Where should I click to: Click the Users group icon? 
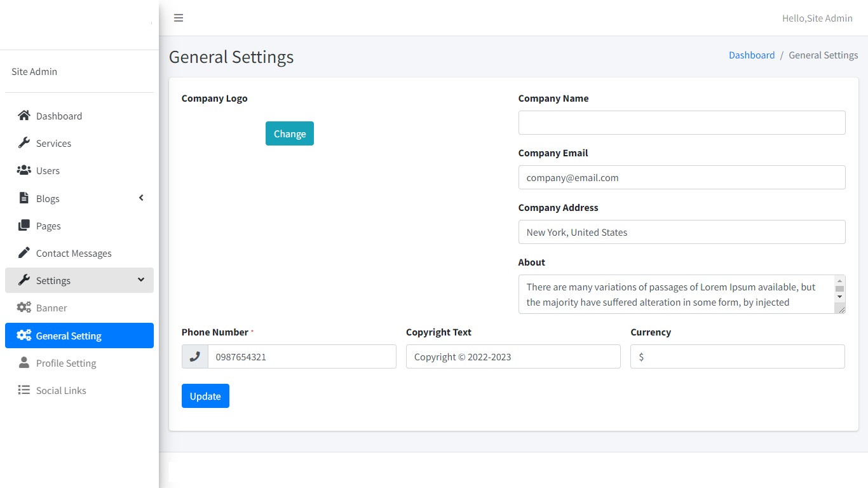[x=24, y=170]
